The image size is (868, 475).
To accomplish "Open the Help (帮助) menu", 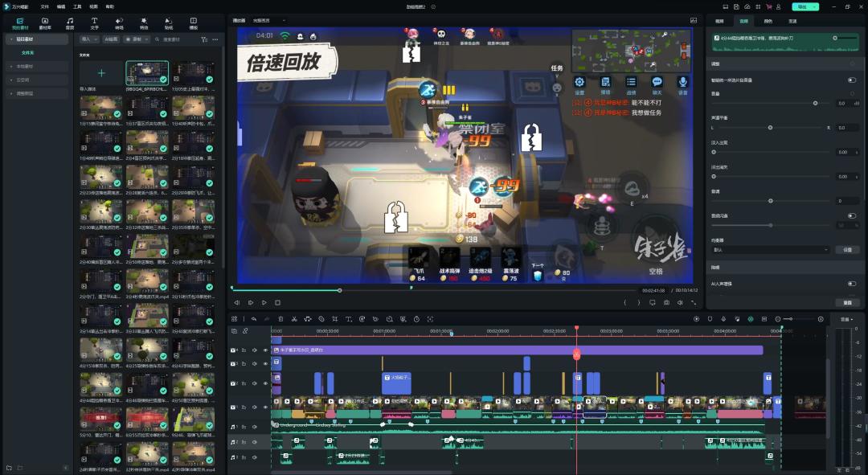I will 109,6.
